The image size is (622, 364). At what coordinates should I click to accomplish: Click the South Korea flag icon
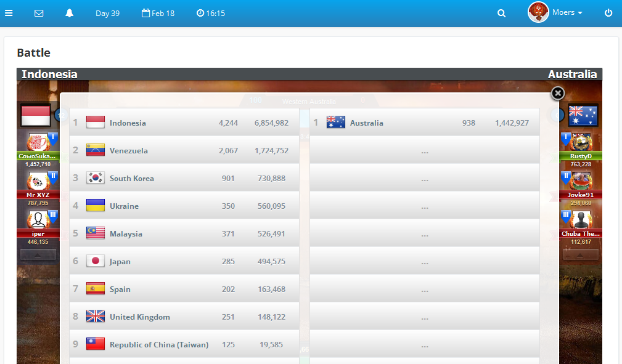pyautogui.click(x=96, y=177)
